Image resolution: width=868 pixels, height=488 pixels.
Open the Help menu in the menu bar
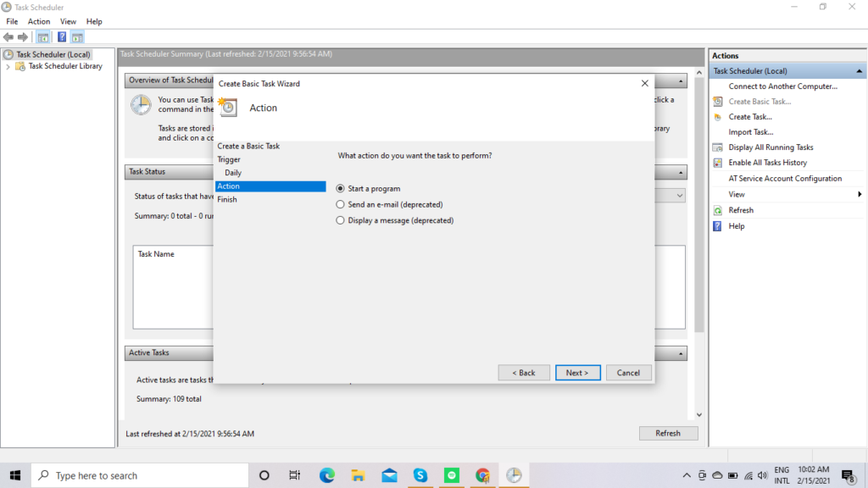click(94, 21)
